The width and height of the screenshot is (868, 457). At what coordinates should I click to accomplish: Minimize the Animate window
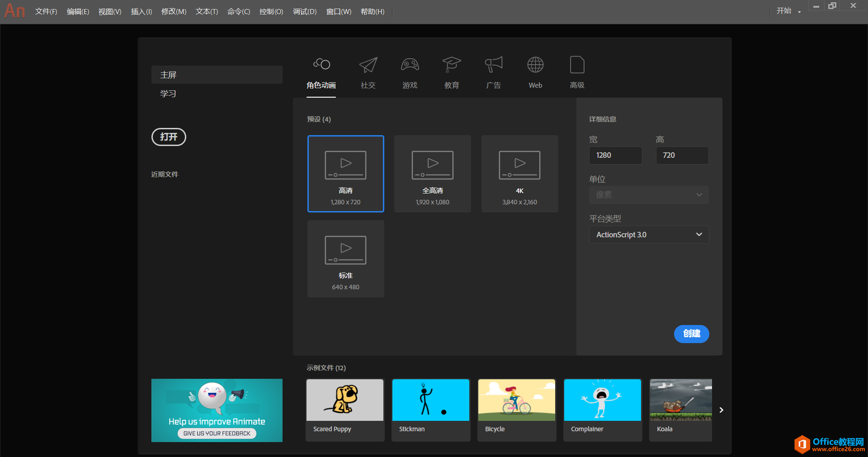tap(816, 6)
